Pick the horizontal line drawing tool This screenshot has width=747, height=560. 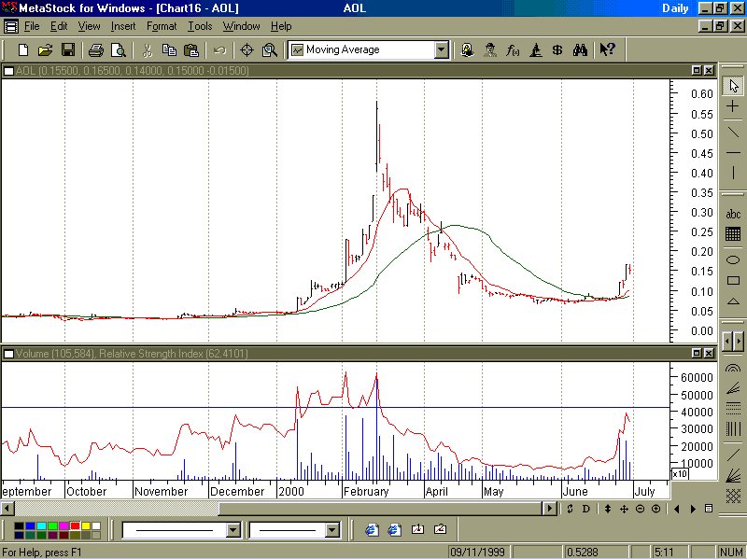coord(733,152)
